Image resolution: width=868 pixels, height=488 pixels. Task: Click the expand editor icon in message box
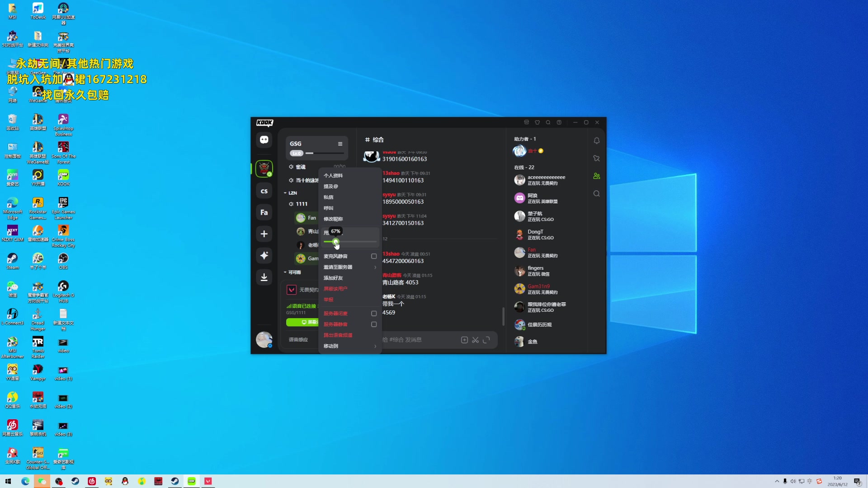[486, 340]
